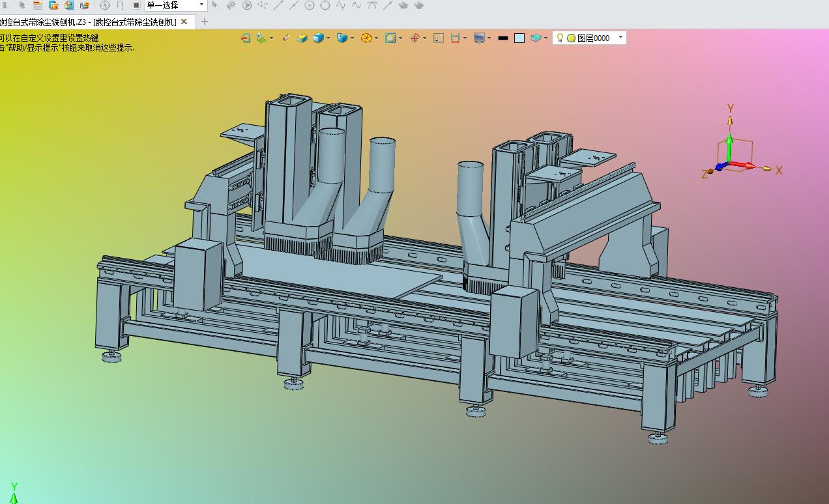The width and height of the screenshot is (829, 504).
Task: Click the red crosshair datum icon
Action: coord(415,38)
